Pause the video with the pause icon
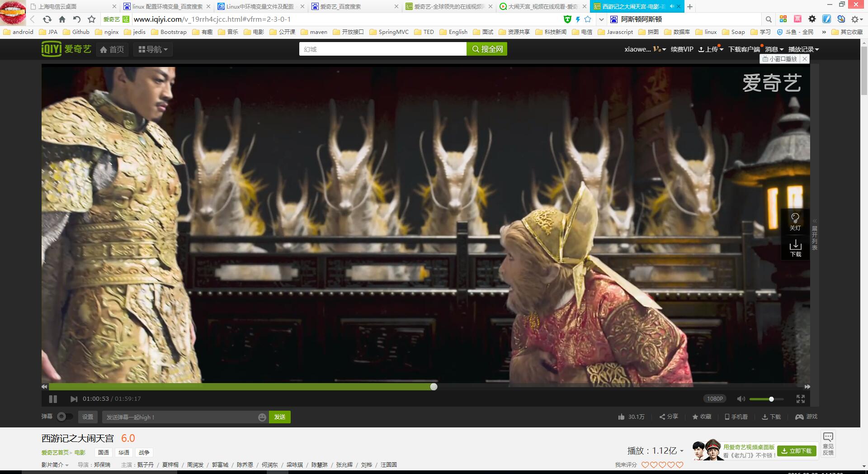 (53, 399)
